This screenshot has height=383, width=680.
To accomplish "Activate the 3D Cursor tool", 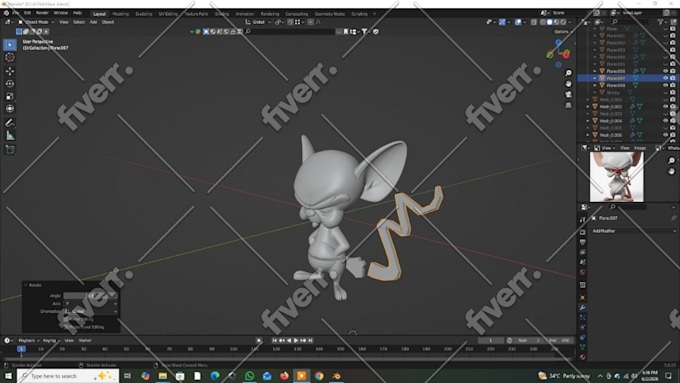I will click(x=10, y=57).
